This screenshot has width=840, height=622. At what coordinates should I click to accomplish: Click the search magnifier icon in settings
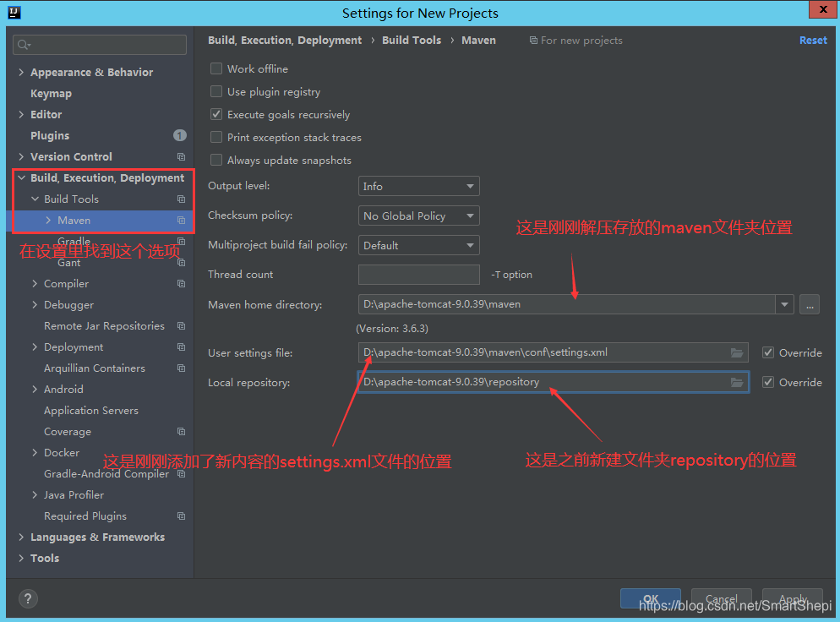[23, 45]
